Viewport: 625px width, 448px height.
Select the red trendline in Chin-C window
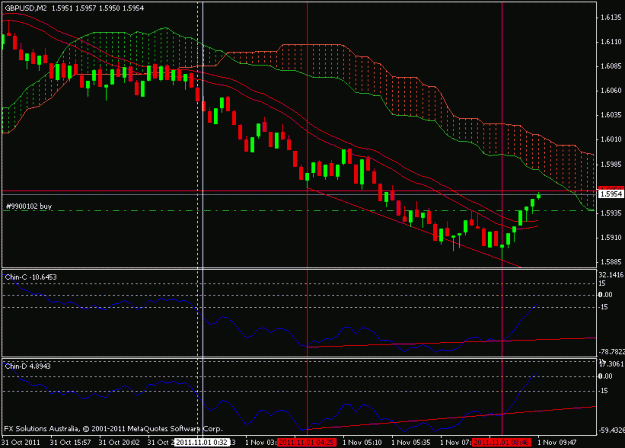450,342
